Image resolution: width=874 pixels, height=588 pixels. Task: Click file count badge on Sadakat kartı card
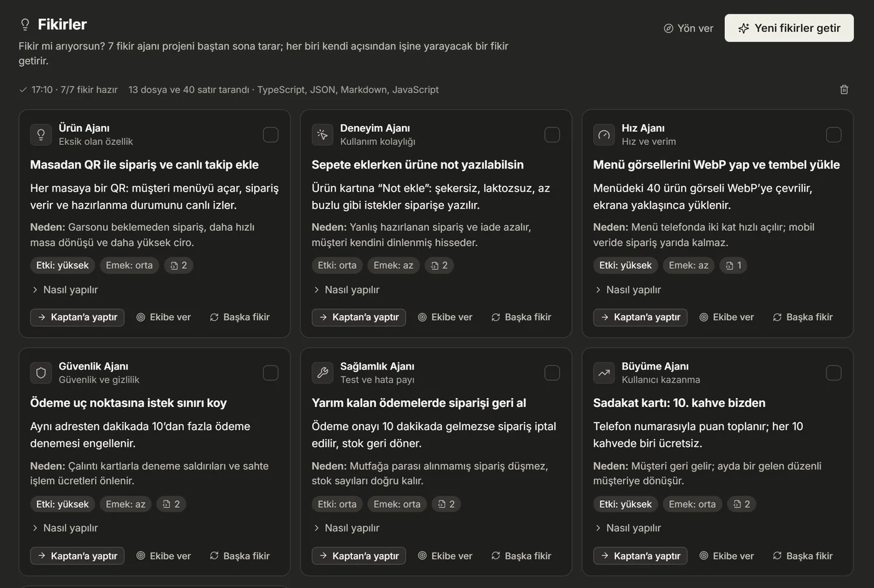click(x=742, y=504)
